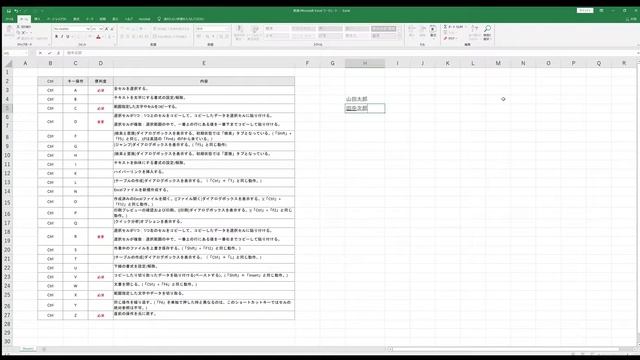Image resolution: width=640 pixels, height=360 pixels.
Task: Click the Format cells icon
Action: pyautogui.click(x=433, y=29)
